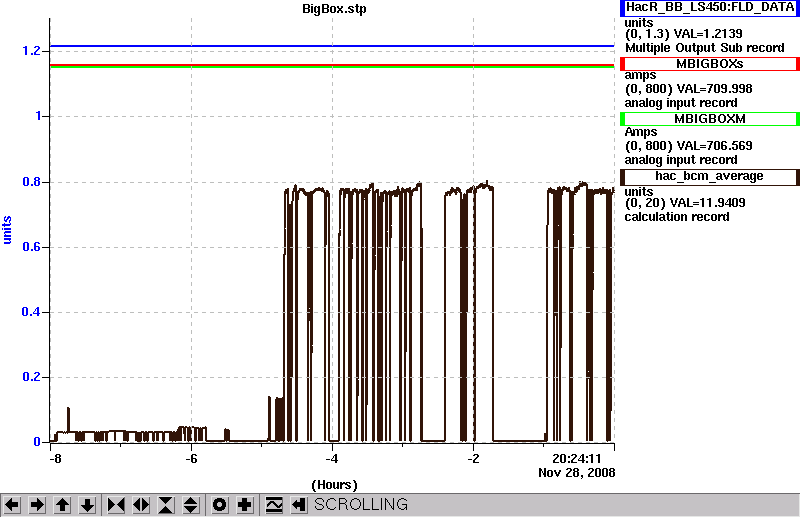The image size is (800, 517).
Task: Pan the plot right with the right arrow
Action: (x=37, y=505)
